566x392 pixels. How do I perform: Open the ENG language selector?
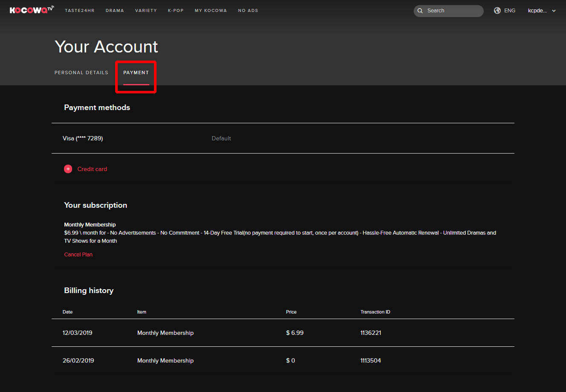tap(510, 11)
